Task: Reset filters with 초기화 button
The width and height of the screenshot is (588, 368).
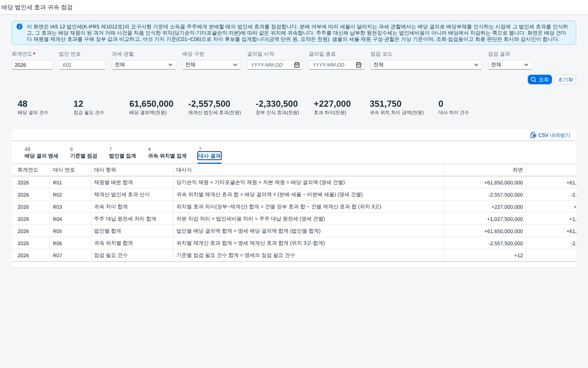Action: 565,79
